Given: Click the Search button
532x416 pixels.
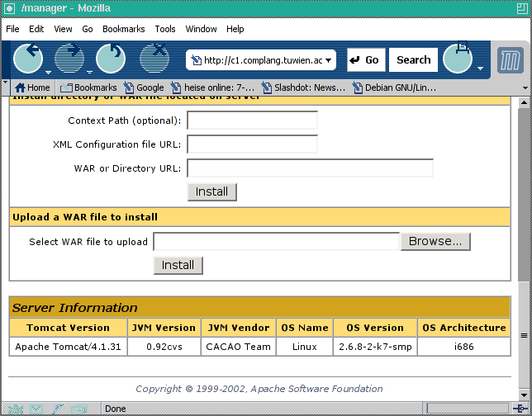Looking at the screenshot, I should tap(413, 60).
